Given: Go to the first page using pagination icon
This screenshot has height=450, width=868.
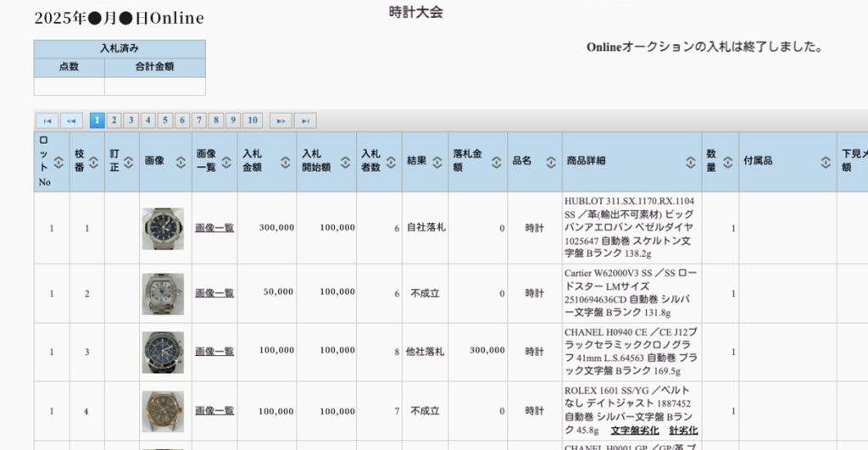Looking at the screenshot, I should tap(46, 120).
